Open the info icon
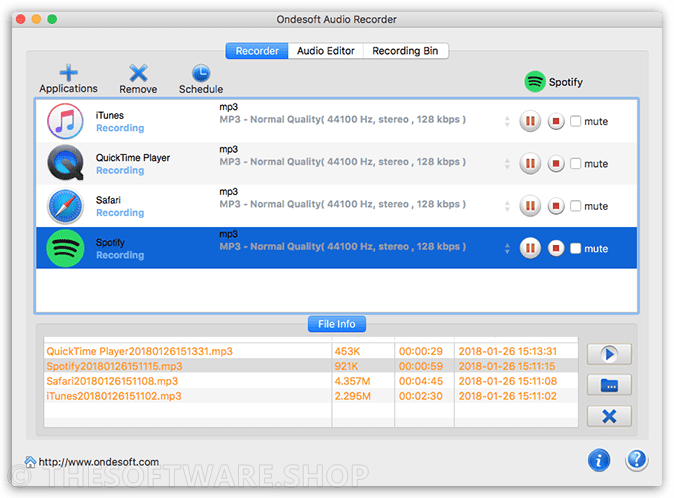This screenshot has height=498, width=674. tap(599, 460)
